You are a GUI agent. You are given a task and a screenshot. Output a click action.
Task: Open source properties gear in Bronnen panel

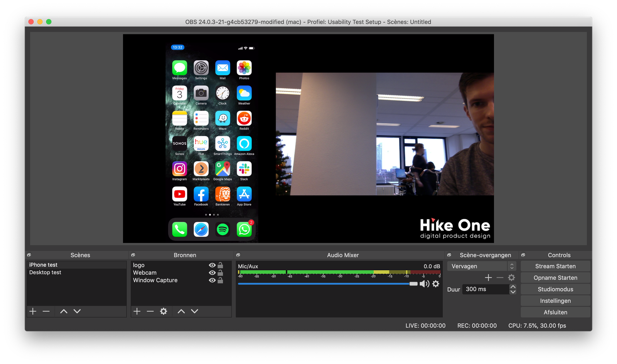pyautogui.click(x=164, y=311)
